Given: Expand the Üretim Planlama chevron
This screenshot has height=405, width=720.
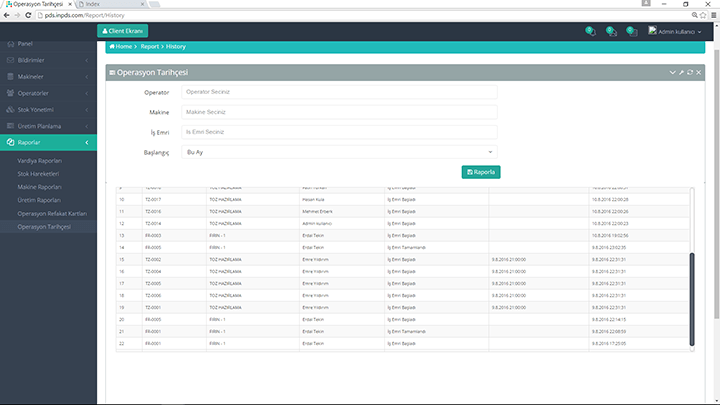Looking at the screenshot, I should coord(87,126).
